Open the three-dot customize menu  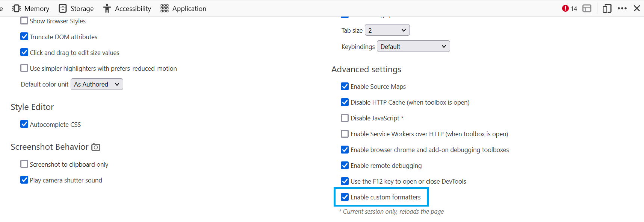[x=622, y=8]
